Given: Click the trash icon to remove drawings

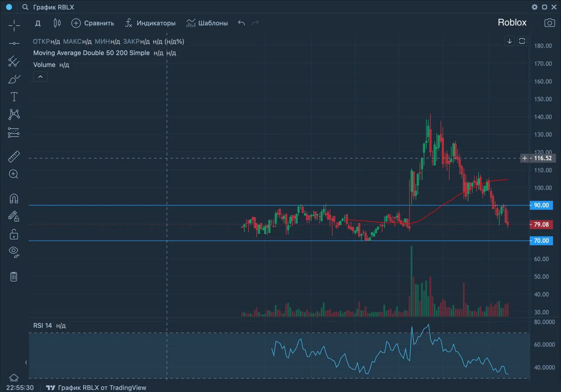Looking at the screenshot, I should click(14, 276).
